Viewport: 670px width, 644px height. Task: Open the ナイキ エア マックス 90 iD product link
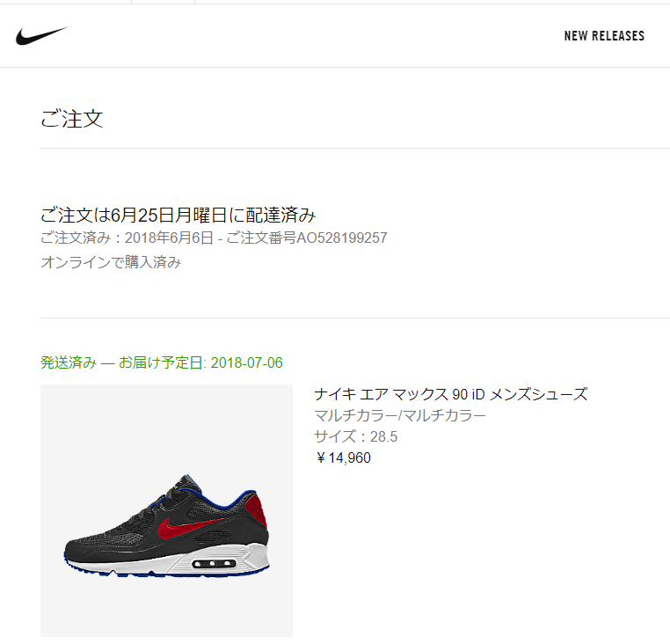pyautogui.click(x=451, y=394)
